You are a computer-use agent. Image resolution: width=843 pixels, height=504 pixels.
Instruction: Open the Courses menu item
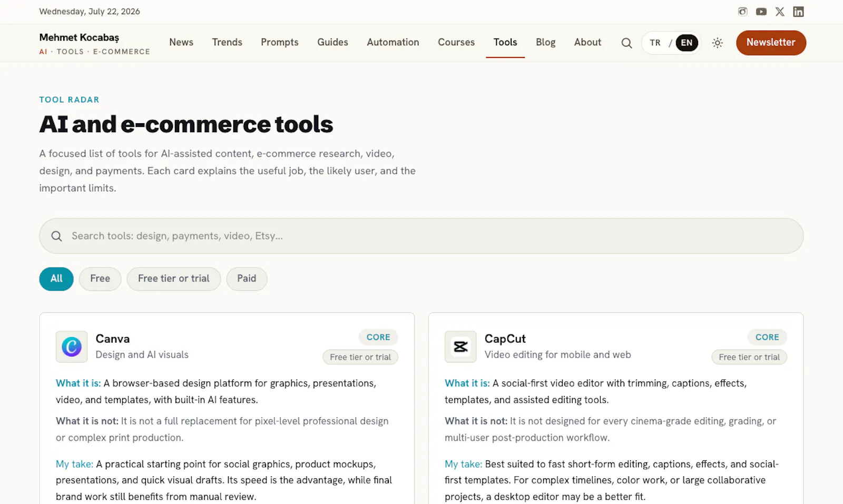(456, 42)
